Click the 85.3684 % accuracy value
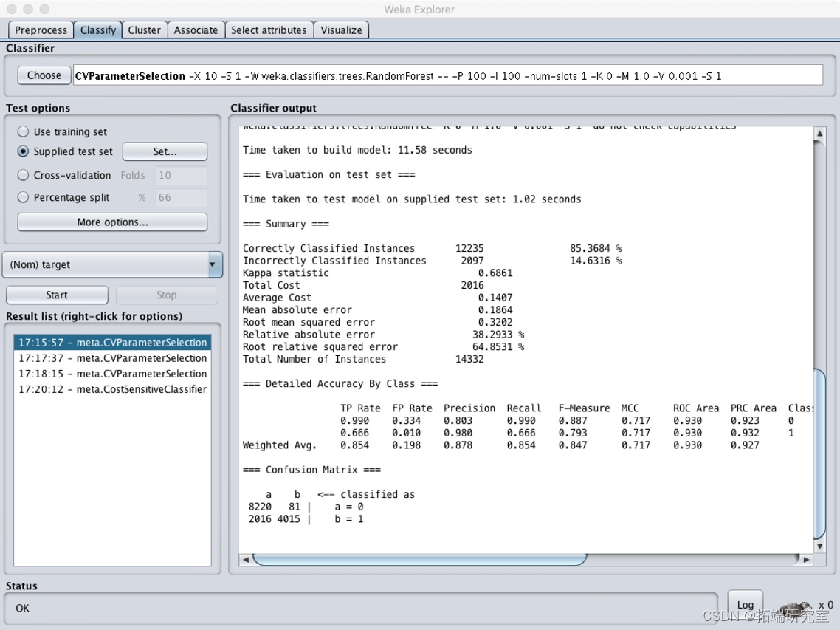 tap(596, 248)
